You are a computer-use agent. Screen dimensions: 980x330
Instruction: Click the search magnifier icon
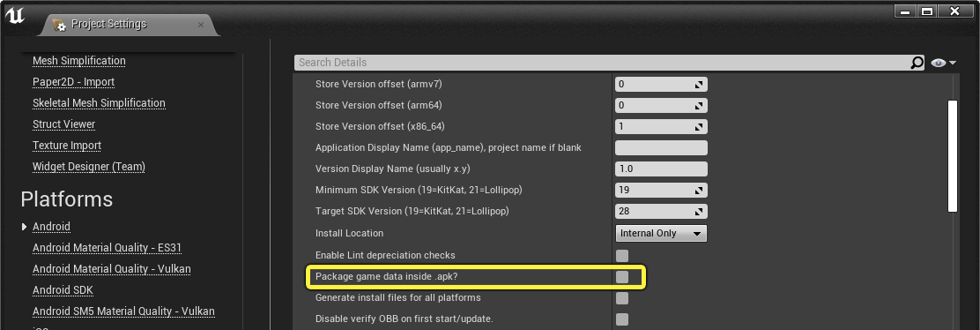point(917,62)
